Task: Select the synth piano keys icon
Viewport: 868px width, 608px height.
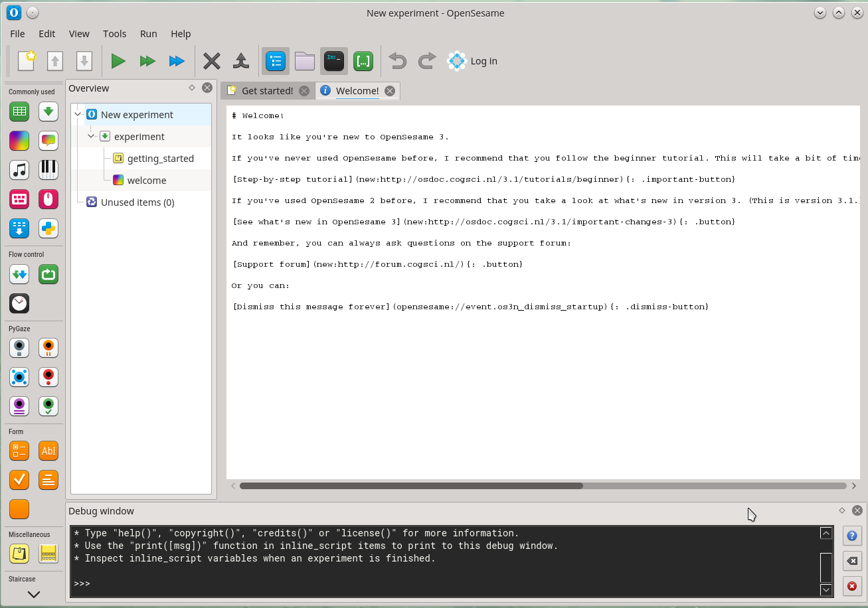Action: pos(48,170)
